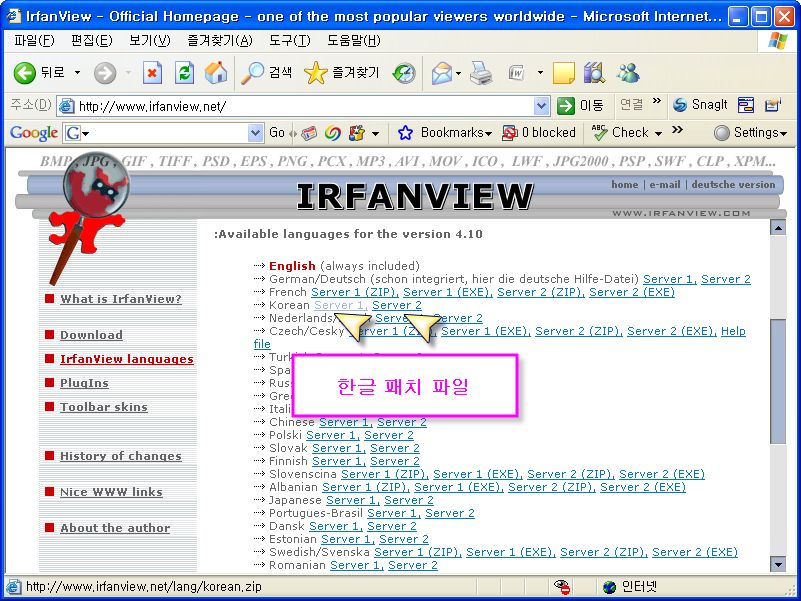
Task: Click the Google toolbar logo
Action: (x=34, y=133)
